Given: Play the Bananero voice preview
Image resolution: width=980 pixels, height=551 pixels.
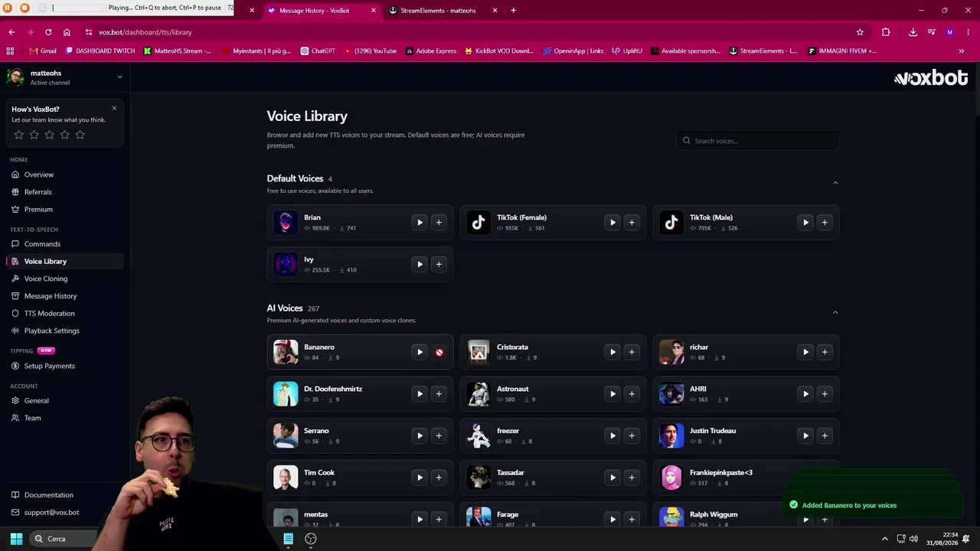Looking at the screenshot, I should [420, 352].
